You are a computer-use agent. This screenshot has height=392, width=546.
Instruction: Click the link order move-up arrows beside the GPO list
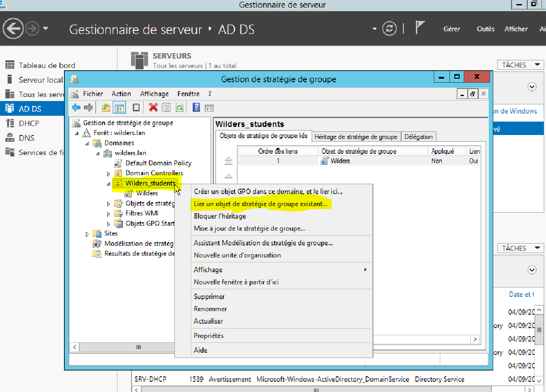point(229,160)
